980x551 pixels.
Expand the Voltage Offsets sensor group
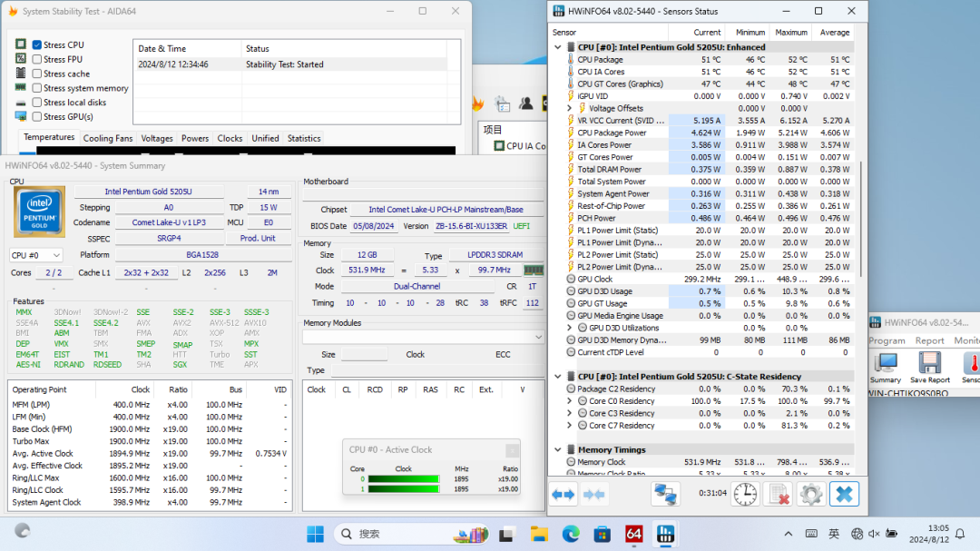[x=570, y=108]
